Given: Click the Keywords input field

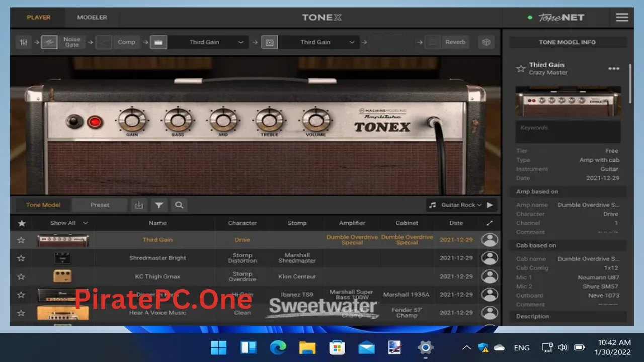Looking at the screenshot, I should click(568, 132).
